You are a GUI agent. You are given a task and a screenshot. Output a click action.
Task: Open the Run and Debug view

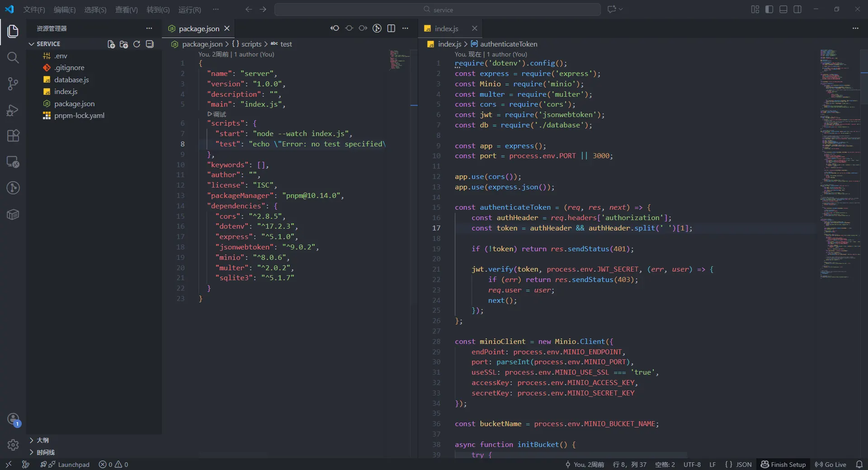[13, 110]
